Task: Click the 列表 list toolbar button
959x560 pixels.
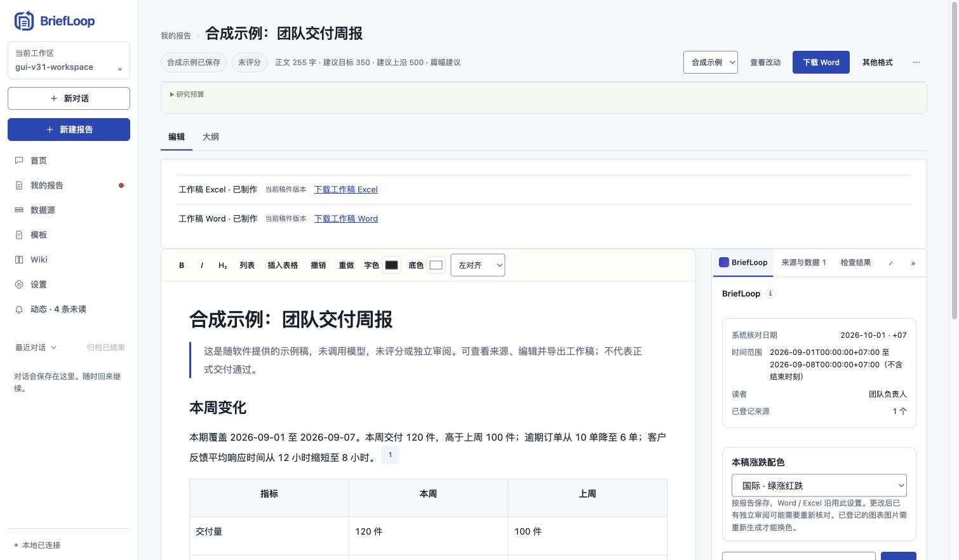Action: [247, 265]
